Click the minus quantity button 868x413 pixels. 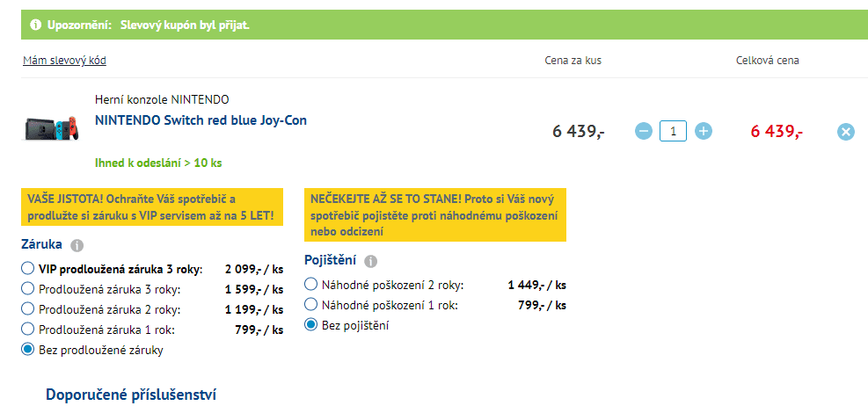pyautogui.click(x=643, y=131)
